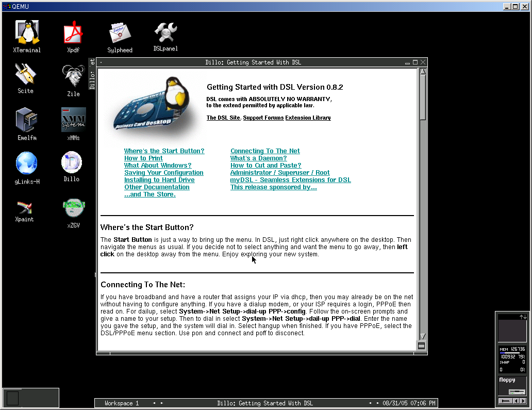Launch the Emelfm file manager icon

27,124
